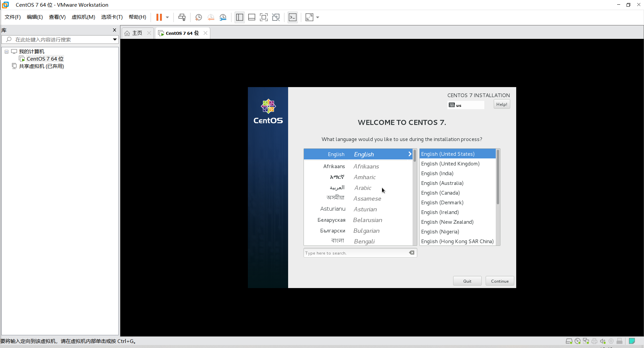
Task: Pause the virtual machine
Action: tap(159, 17)
